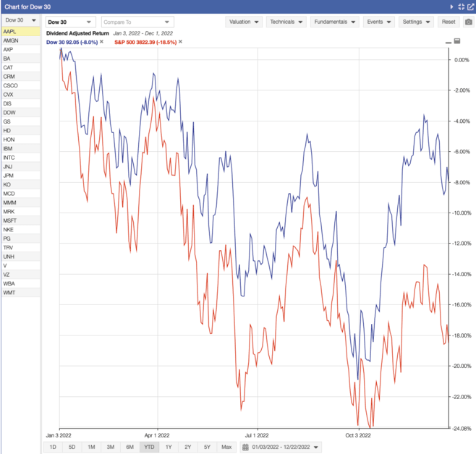This screenshot has width=476, height=454.
Task: Remove the S&P 500 series with its x
Action: pyautogui.click(x=180, y=41)
